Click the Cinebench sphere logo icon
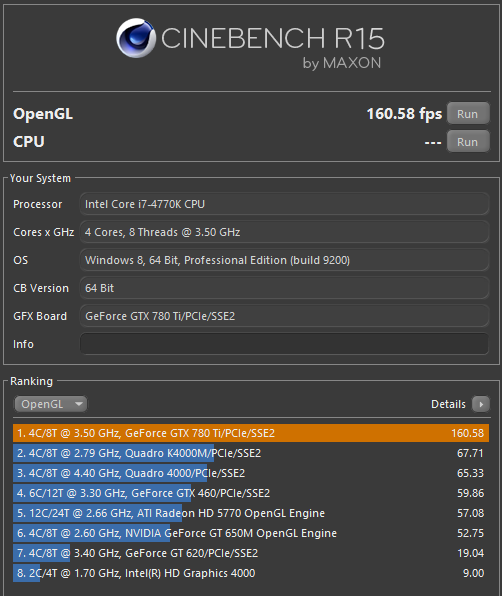Screen dimensions: 502x596 click(x=136, y=38)
